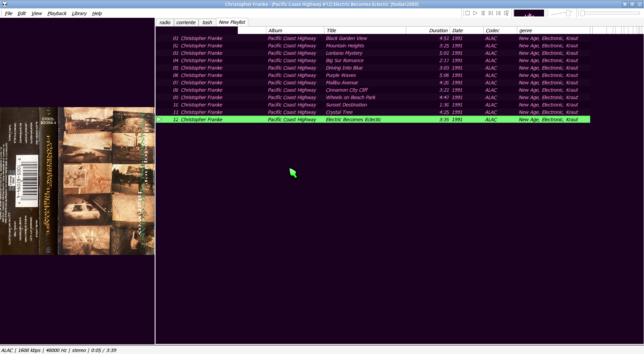Sort by the Codec column header

[500, 31]
